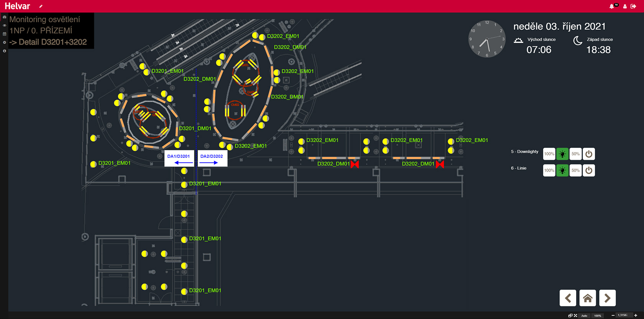The height and width of the screenshot is (319, 644).
Task: Set 6 - Linie to 50%
Action: [x=575, y=170]
